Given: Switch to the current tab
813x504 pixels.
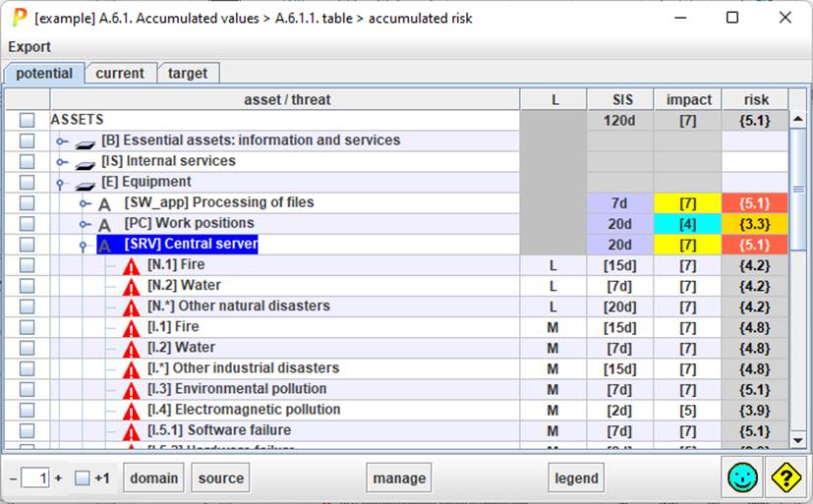Looking at the screenshot, I should click(x=120, y=73).
